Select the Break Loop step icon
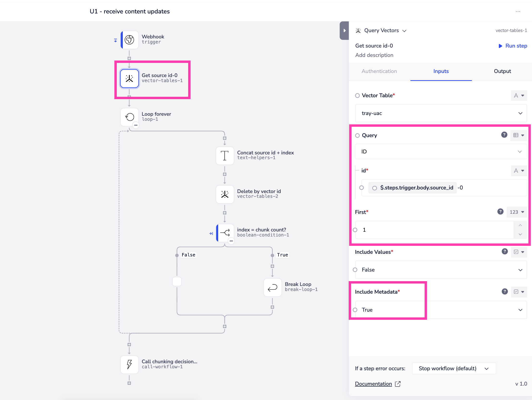532x400 pixels. click(x=272, y=287)
